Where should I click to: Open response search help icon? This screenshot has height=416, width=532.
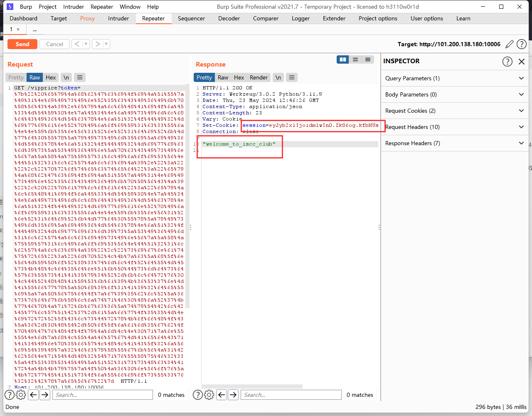point(198,395)
